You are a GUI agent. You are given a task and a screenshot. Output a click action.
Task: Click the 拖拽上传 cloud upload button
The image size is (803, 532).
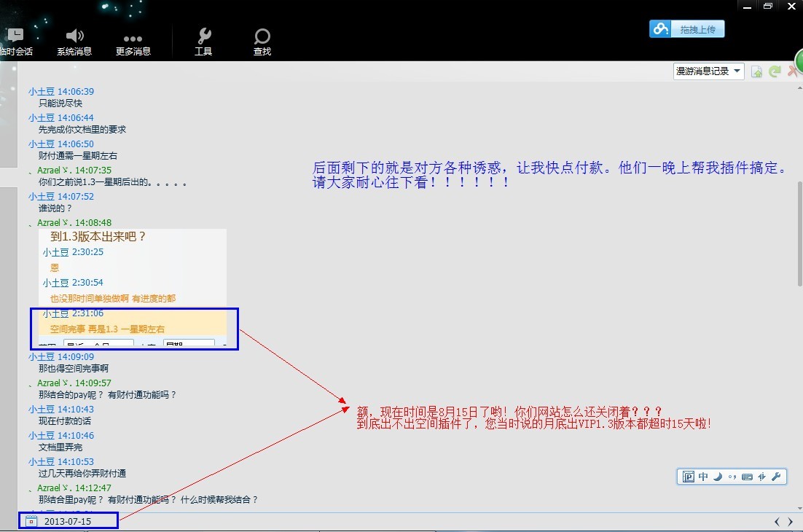click(686, 29)
